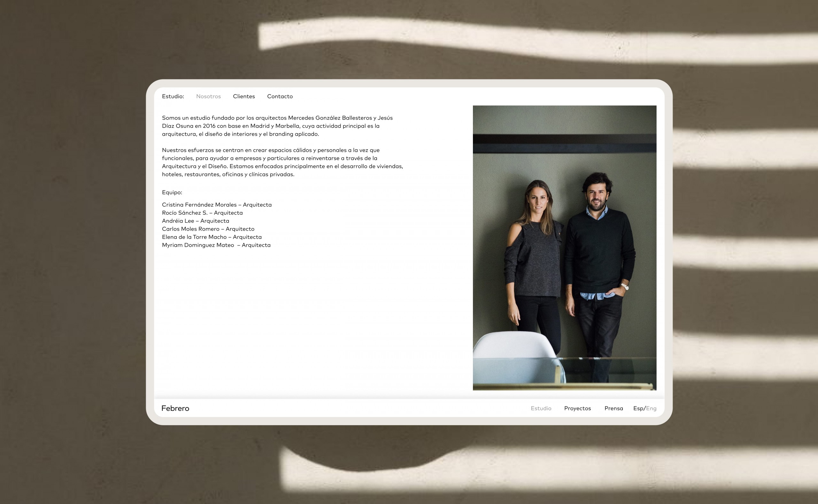Open the Proyectos page
Viewport: 818px width, 504px height.
(x=577, y=408)
